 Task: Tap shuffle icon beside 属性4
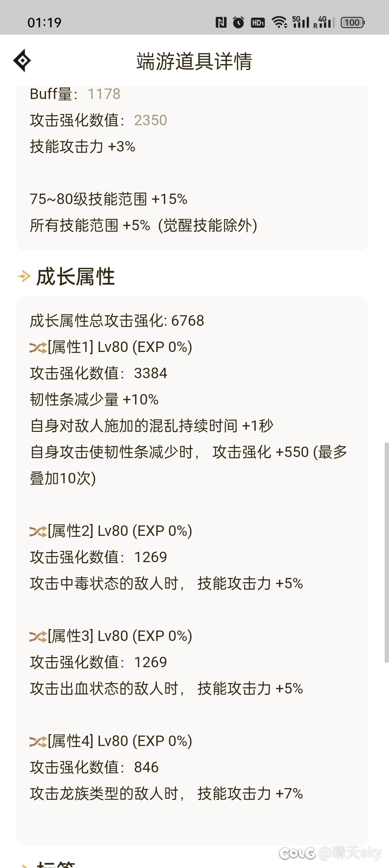pyautogui.click(x=38, y=742)
